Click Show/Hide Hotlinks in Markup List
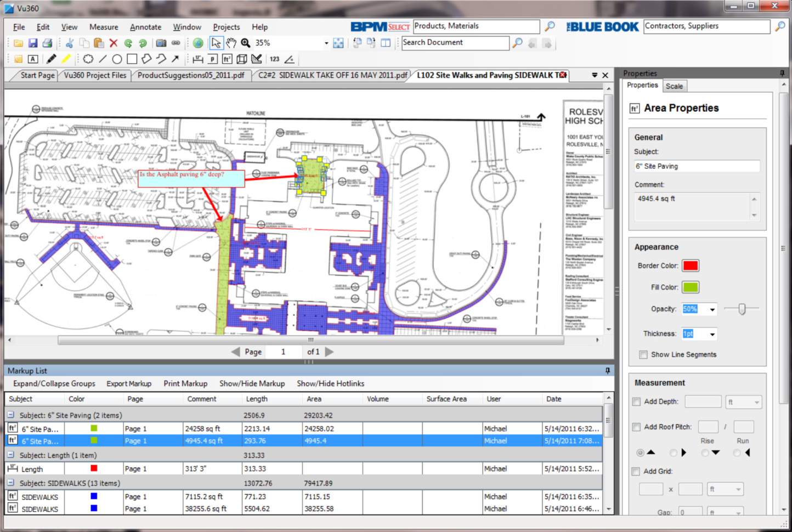This screenshot has width=792, height=532. coord(330,383)
